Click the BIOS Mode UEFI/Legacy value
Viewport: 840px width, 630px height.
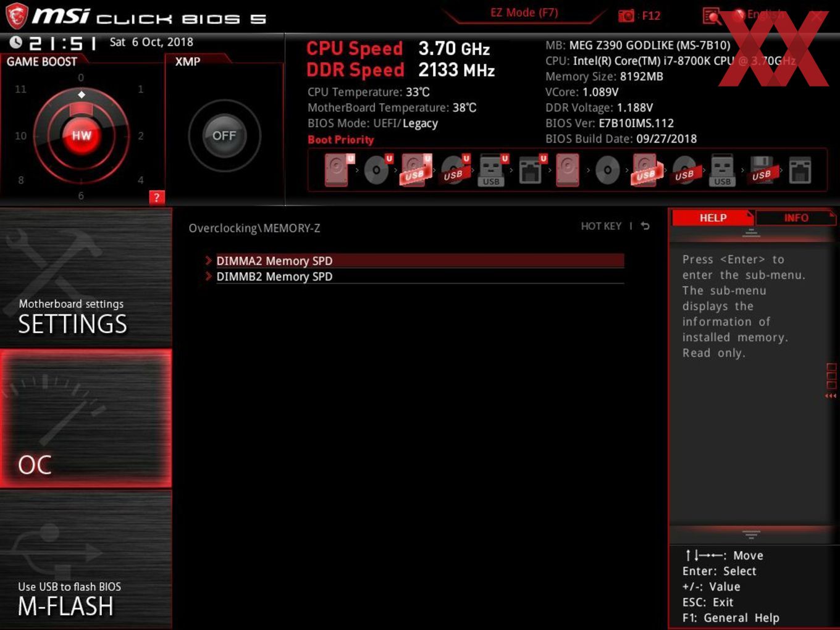point(406,123)
